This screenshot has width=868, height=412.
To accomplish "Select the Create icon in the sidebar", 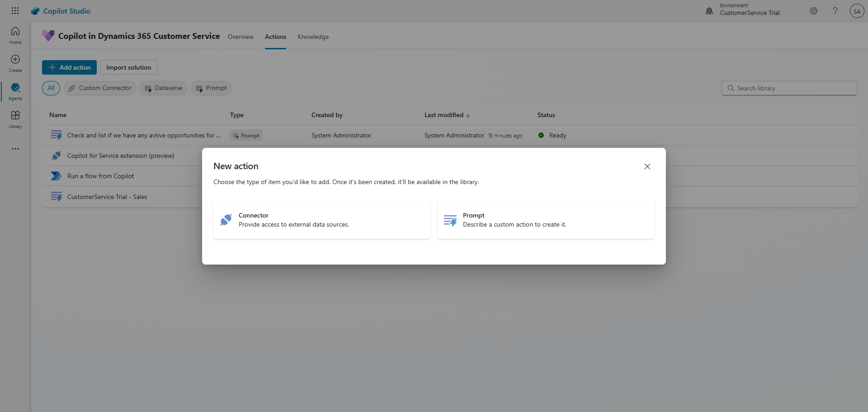I will click(x=15, y=62).
